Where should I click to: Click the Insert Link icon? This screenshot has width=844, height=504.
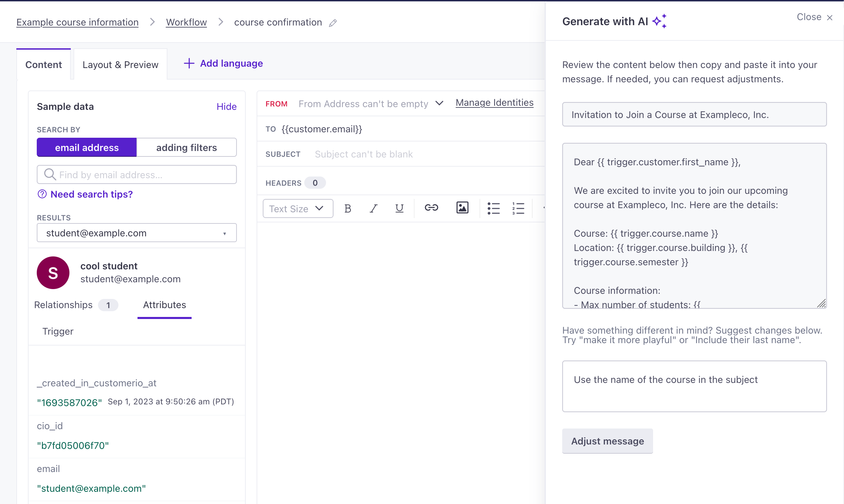click(432, 209)
